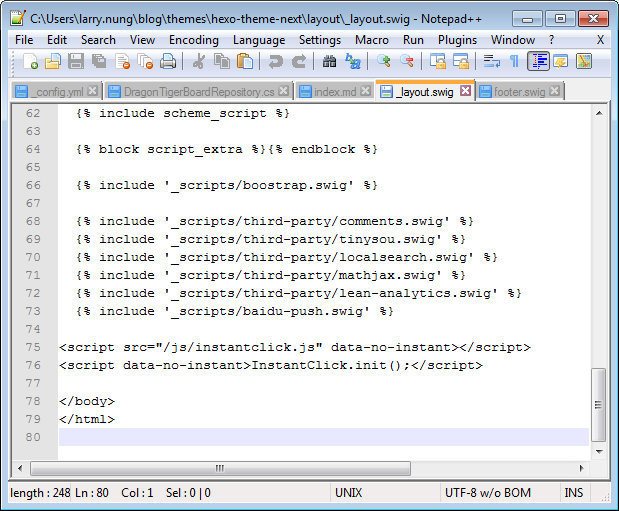The width and height of the screenshot is (619, 511).
Task: Switch to the footer.swig tab
Action: [520, 92]
